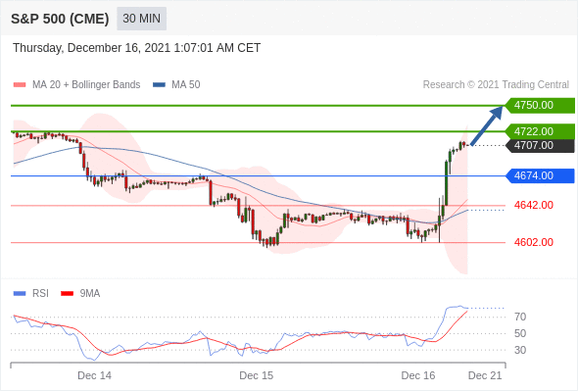
Task: Select the red 4602.00 support label
Action: 533,242
